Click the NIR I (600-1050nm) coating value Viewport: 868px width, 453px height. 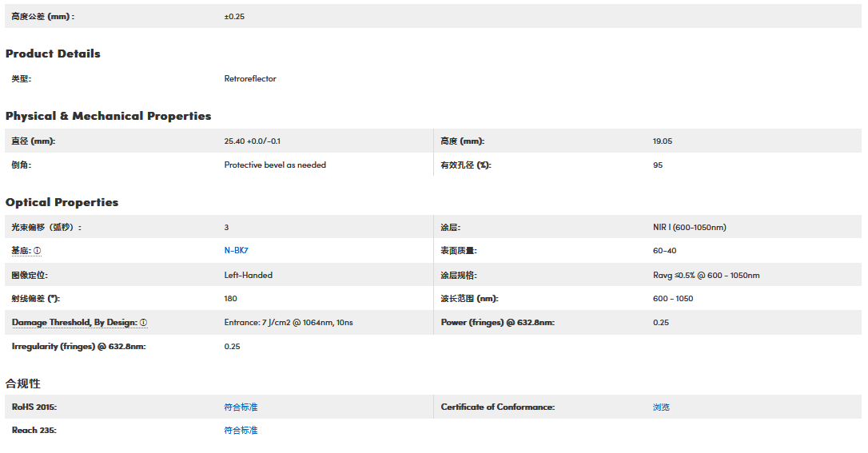[x=689, y=228]
